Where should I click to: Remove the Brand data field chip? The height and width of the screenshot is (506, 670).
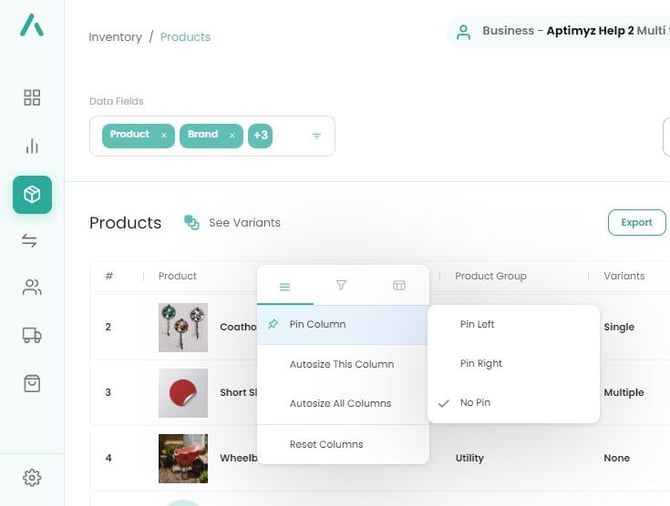pyautogui.click(x=232, y=135)
